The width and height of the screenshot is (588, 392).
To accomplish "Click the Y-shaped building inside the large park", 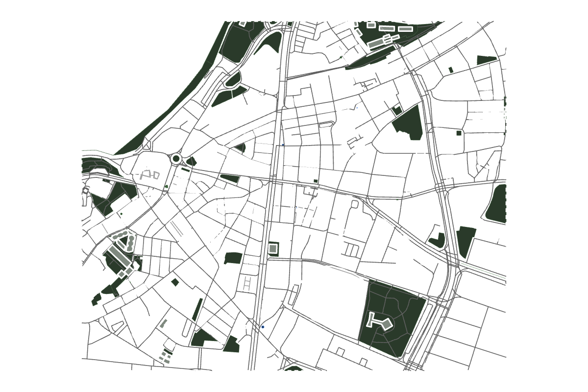I will point(380,321).
